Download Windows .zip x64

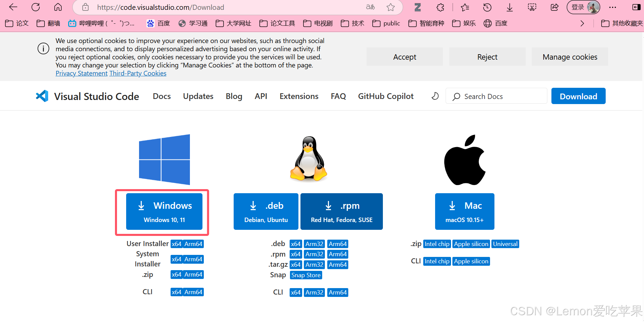(x=176, y=275)
